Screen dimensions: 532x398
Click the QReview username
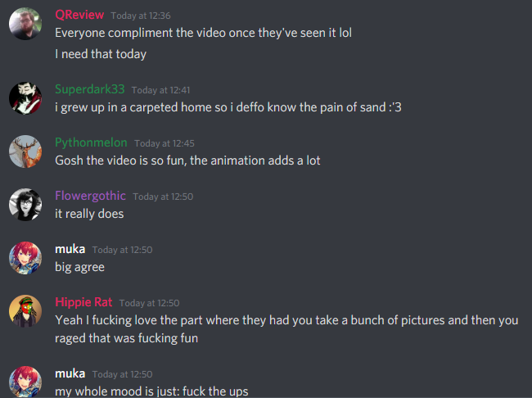click(x=79, y=15)
